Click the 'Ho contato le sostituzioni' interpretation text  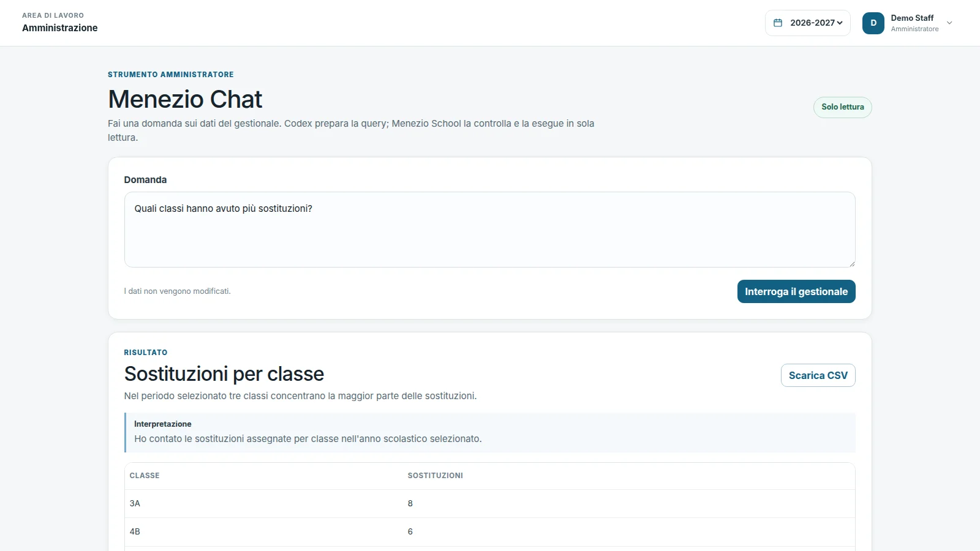[x=308, y=439]
